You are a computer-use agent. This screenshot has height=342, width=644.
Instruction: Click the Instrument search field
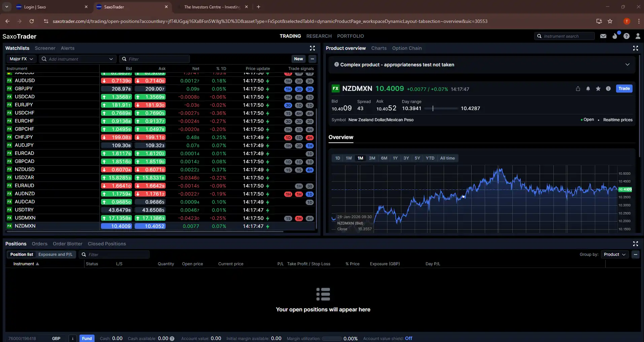pyautogui.click(x=565, y=36)
